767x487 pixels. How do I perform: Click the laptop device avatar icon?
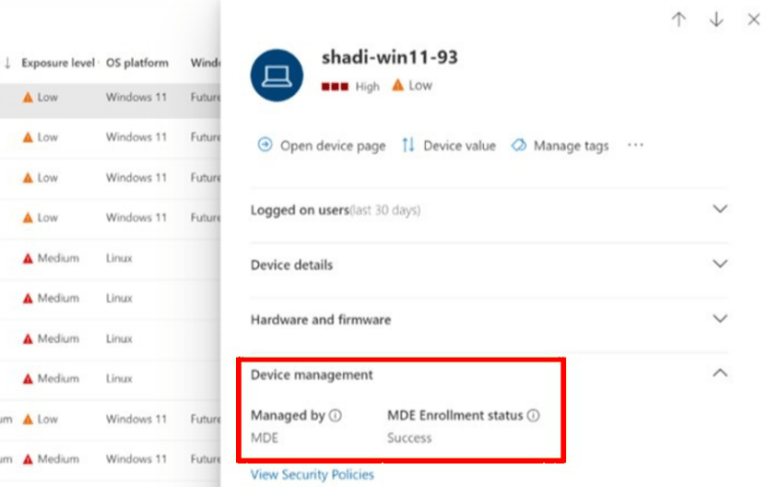point(276,75)
